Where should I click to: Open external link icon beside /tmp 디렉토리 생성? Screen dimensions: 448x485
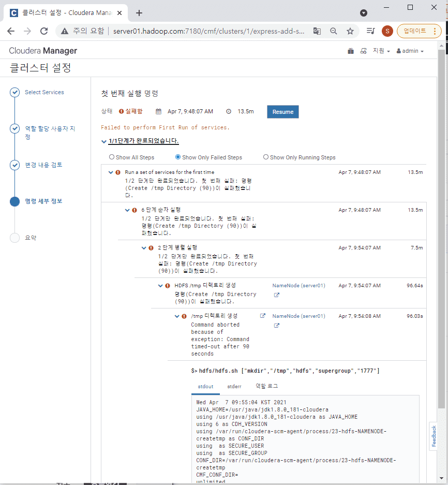click(x=263, y=316)
